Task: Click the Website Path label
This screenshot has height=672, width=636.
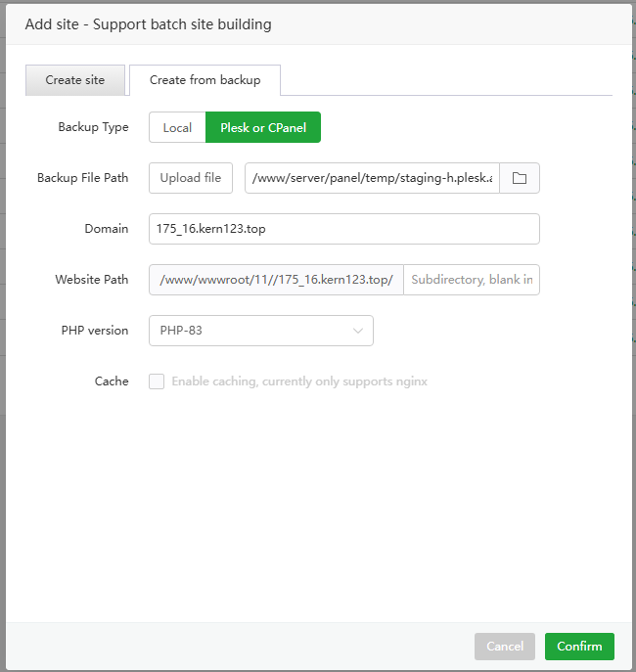Action: tap(91, 280)
